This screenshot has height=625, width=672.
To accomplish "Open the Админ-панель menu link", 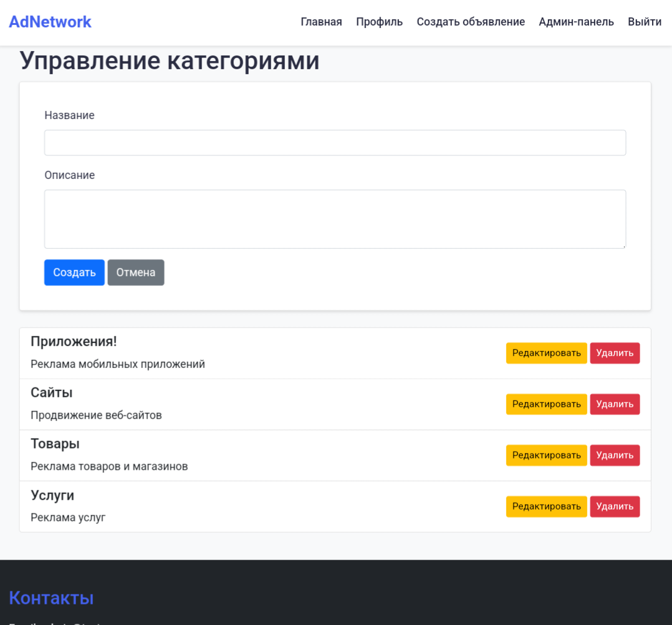I will click(x=576, y=22).
